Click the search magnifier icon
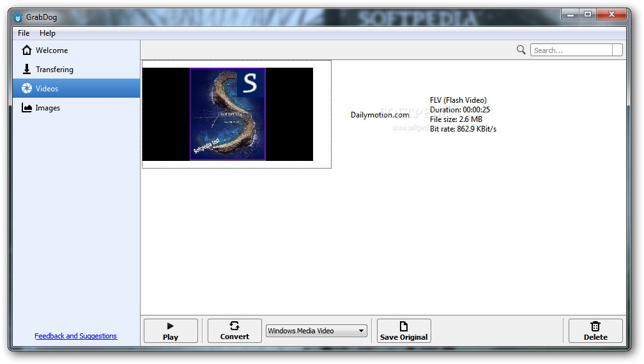 click(x=521, y=50)
